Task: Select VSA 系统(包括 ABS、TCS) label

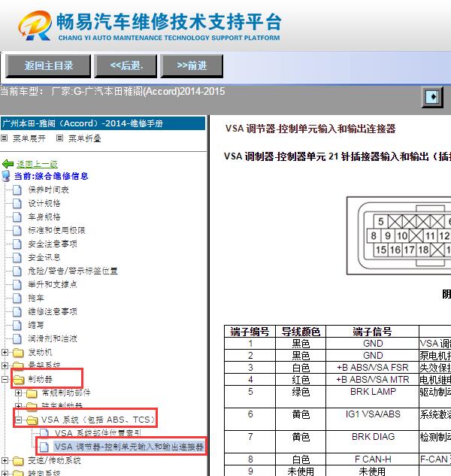Action: pos(98,420)
